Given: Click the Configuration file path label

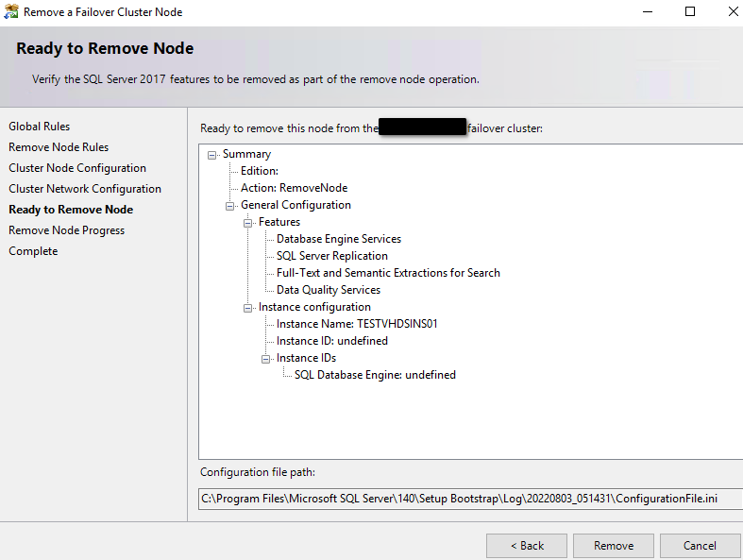Looking at the screenshot, I should [258, 472].
